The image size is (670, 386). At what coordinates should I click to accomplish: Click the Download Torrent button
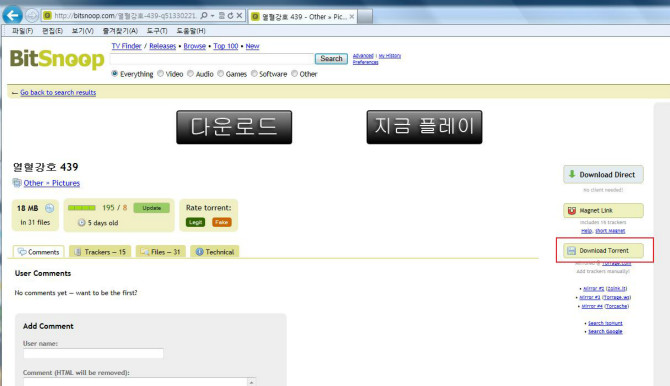603,250
